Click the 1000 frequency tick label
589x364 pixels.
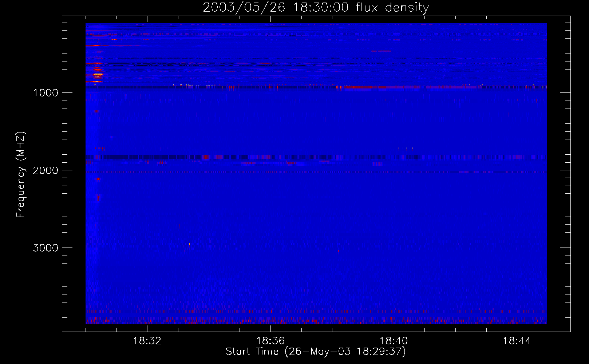[x=46, y=93]
